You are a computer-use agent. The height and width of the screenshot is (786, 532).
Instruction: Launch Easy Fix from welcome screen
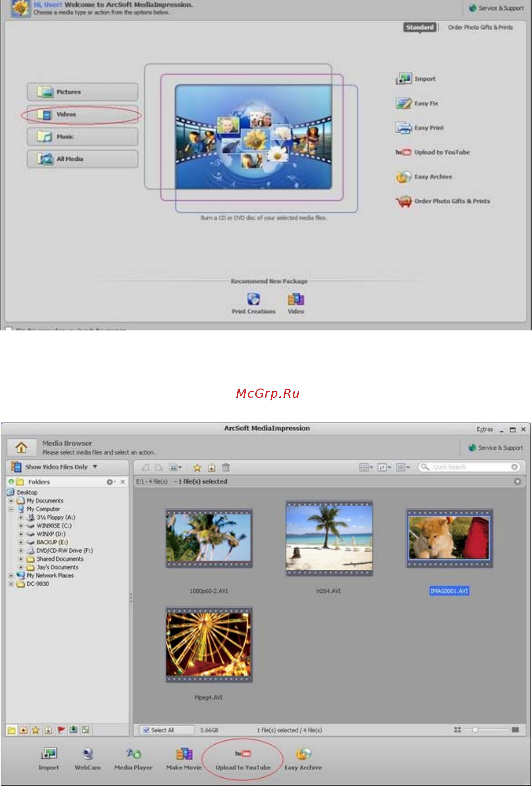pyautogui.click(x=417, y=103)
